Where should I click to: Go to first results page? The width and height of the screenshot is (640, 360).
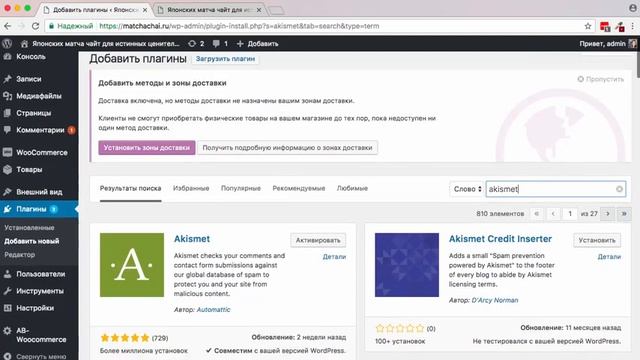537,213
